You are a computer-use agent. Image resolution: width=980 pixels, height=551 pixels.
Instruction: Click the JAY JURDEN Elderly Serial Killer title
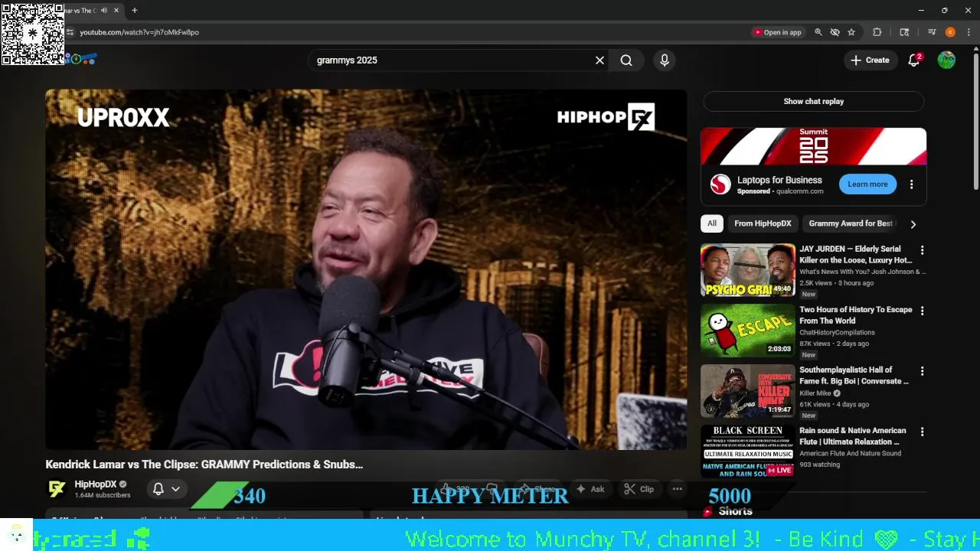(x=856, y=255)
